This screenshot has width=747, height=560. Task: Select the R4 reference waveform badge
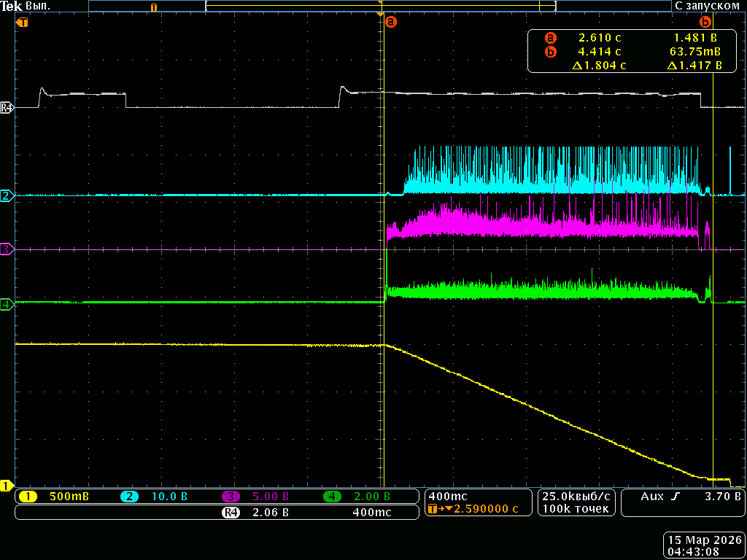(231, 513)
